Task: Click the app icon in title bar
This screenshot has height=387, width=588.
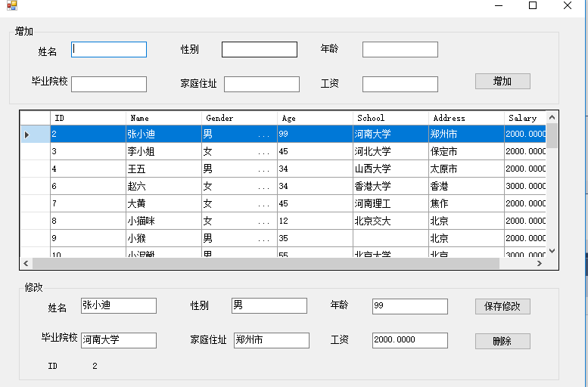Action: pos(12,5)
